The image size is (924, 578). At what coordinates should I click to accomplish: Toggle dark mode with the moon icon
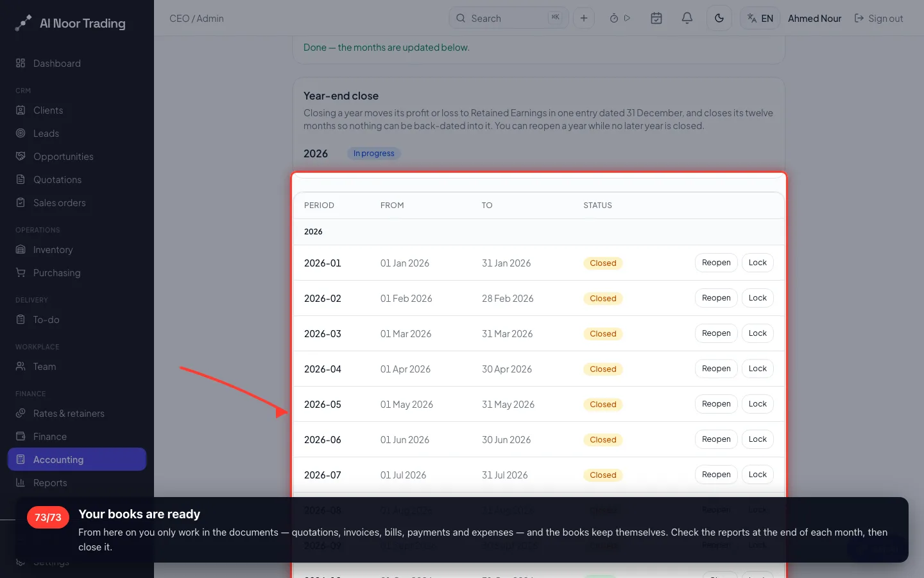click(x=719, y=18)
